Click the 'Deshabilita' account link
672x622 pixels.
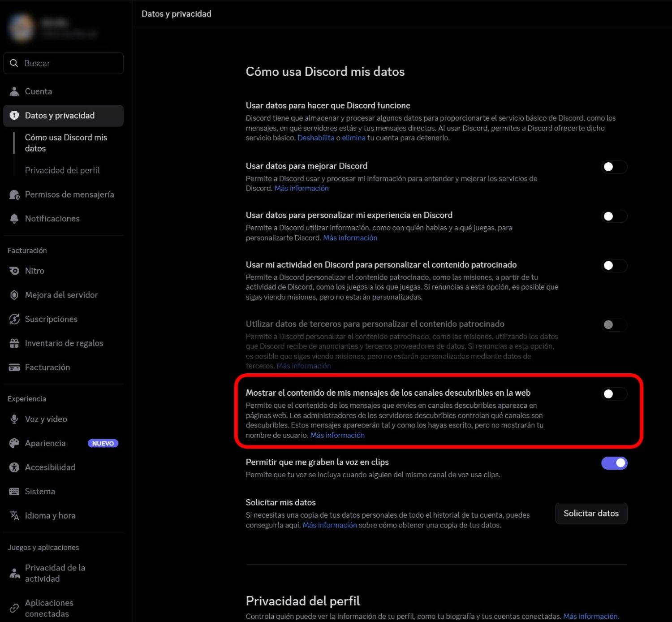(316, 138)
